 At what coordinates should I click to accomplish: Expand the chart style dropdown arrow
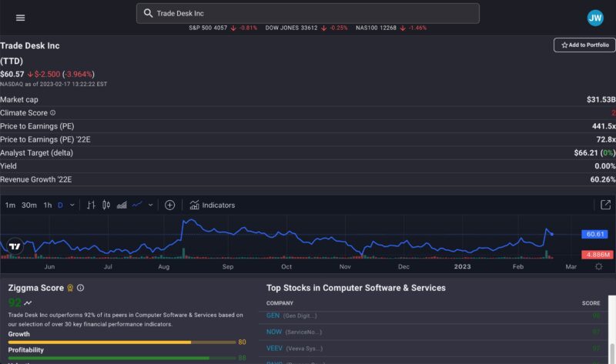pyautogui.click(x=150, y=205)
